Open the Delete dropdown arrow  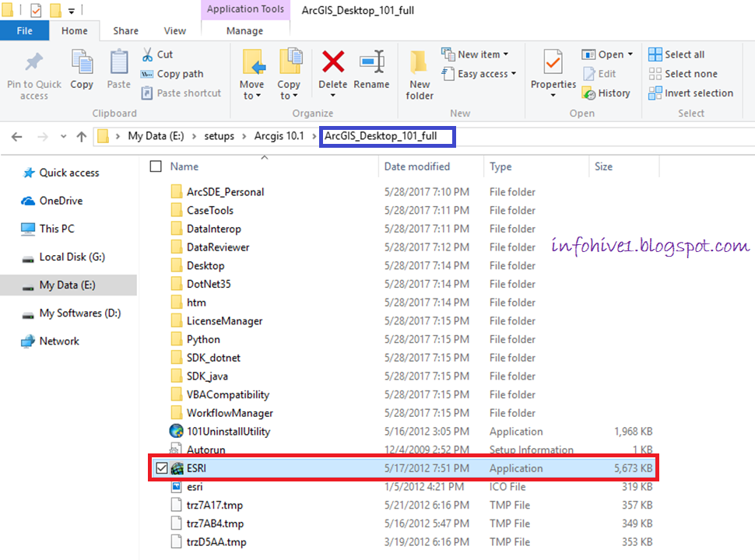pyautogui.click(x=332, y=95)
